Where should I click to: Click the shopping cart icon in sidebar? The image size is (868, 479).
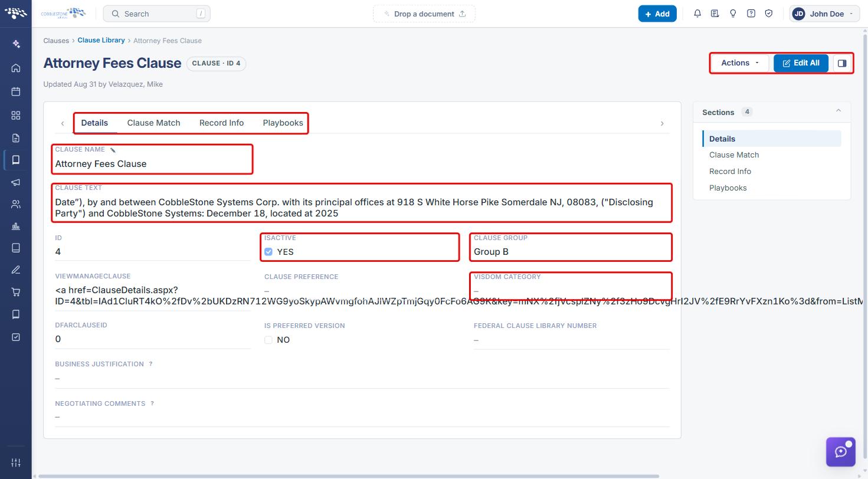pos(16,292)
